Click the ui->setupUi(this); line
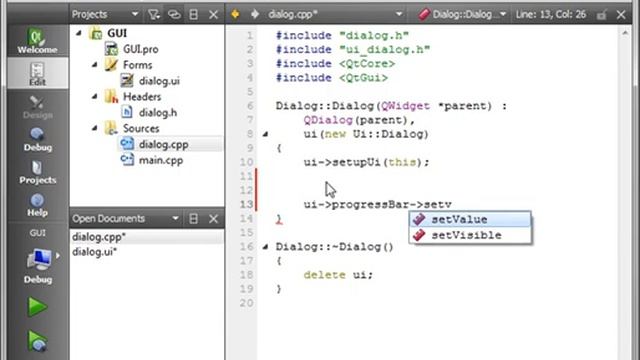640x360 pixels. click(x=366, y=162)
